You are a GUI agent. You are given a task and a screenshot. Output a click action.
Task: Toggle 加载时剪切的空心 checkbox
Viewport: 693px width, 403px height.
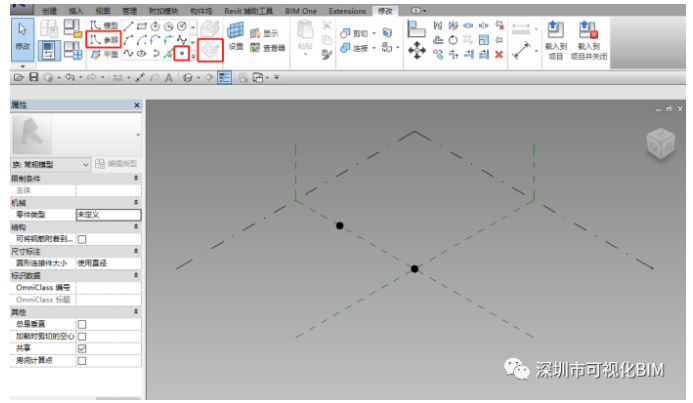(82, 336)
